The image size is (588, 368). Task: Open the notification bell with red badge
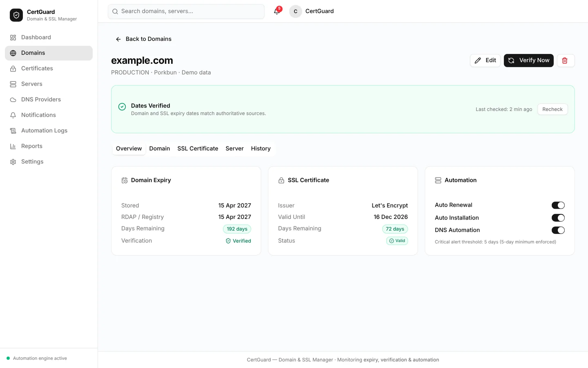(277, 11)
